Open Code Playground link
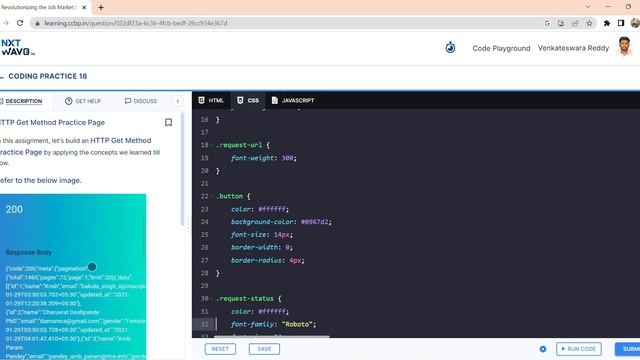The width and height of the screenshot is (640, 360). point(501,48)
